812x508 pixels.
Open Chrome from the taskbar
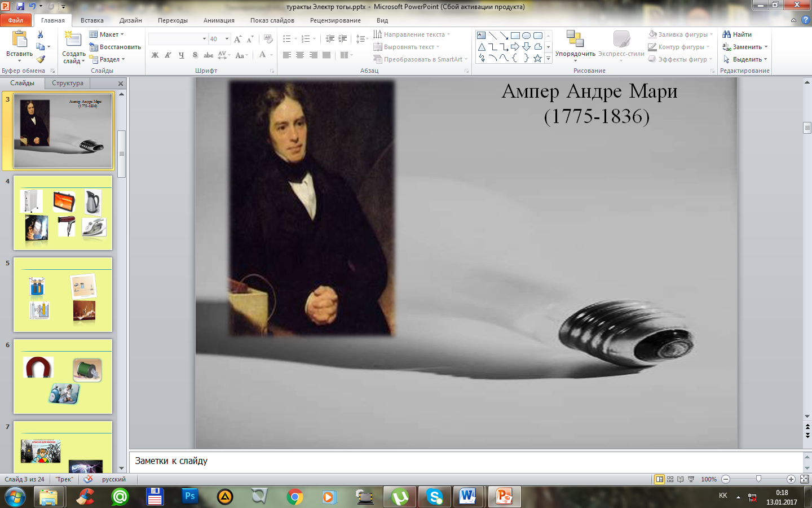294,497
